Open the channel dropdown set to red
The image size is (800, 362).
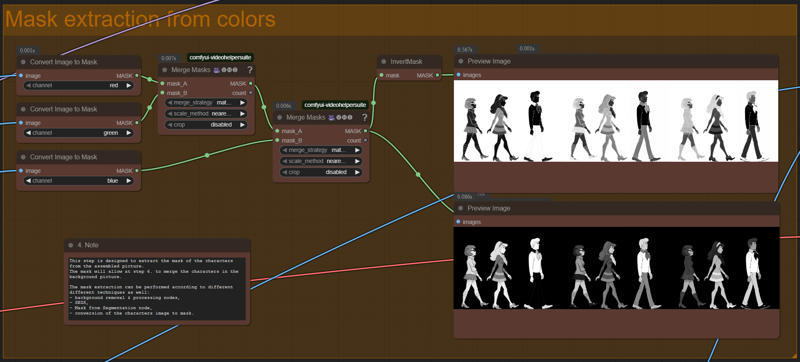pyautogui.click(x=79, y=86)
